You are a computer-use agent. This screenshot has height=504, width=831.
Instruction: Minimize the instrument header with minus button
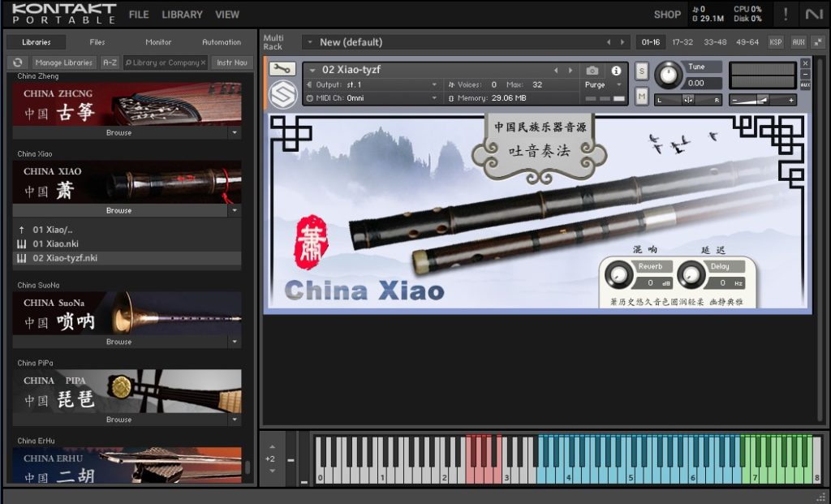[x=805, y=74]
